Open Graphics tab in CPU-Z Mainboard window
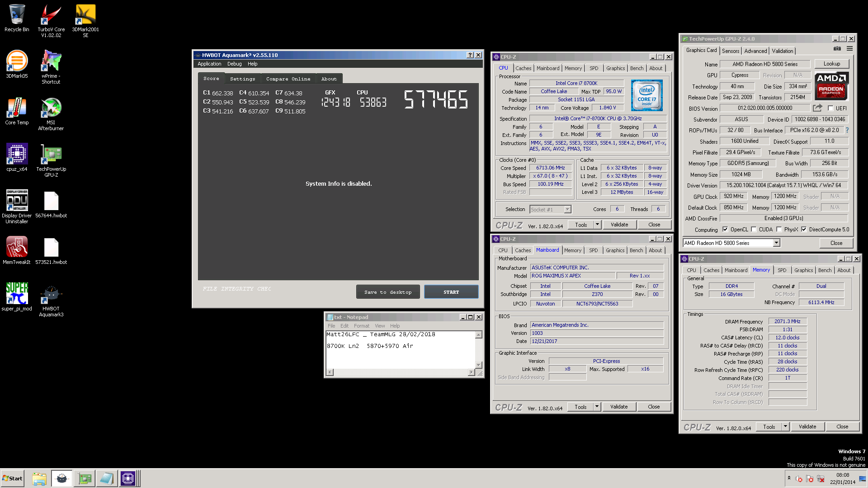 pos(615,250)
